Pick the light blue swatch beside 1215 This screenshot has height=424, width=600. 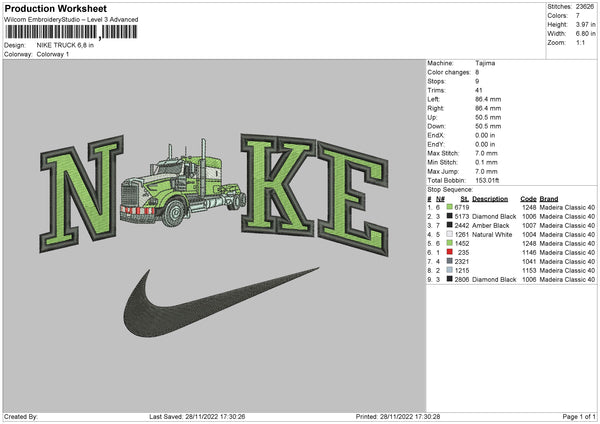pos(449,270)
